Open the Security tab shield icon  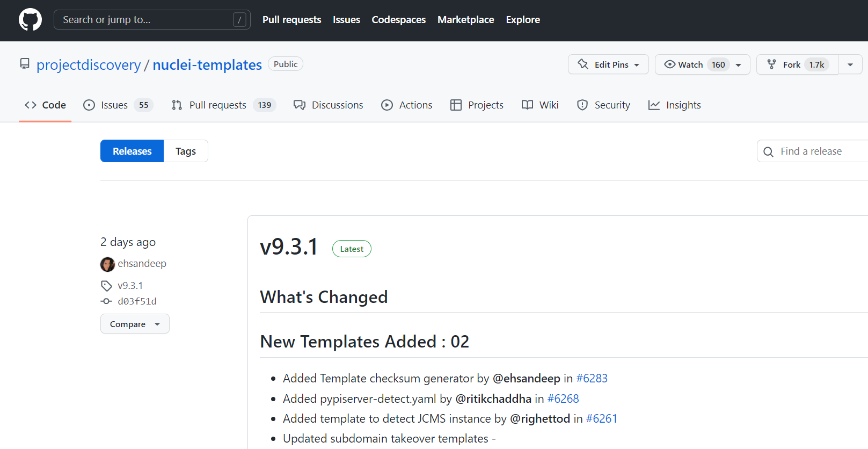582,105
